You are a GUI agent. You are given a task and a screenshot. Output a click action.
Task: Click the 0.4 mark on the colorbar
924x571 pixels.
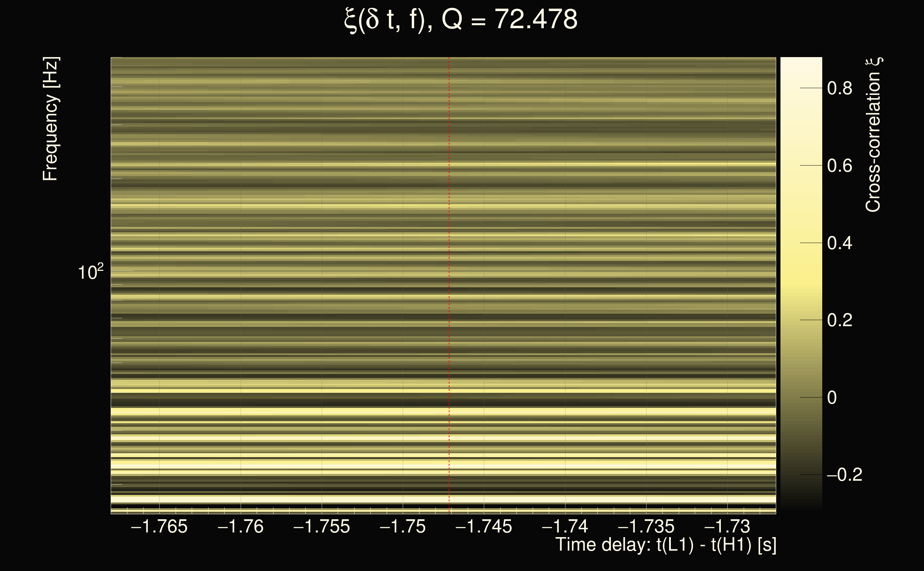(x=839, y=243)
